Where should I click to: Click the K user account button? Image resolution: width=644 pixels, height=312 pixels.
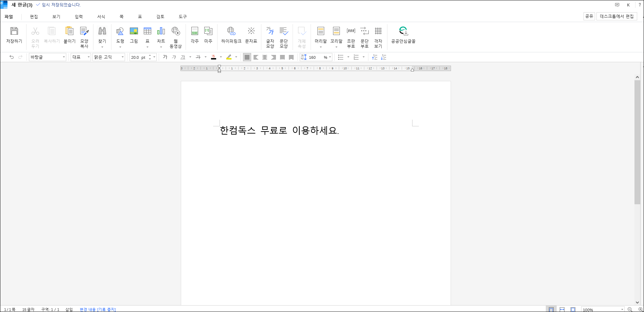coord(628,5)
